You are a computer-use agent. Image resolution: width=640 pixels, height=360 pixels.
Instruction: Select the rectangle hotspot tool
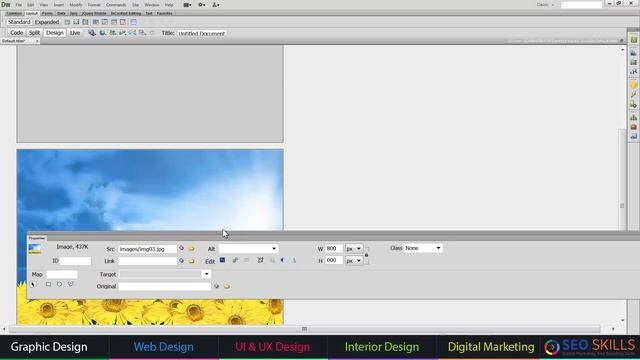[49, 284]
